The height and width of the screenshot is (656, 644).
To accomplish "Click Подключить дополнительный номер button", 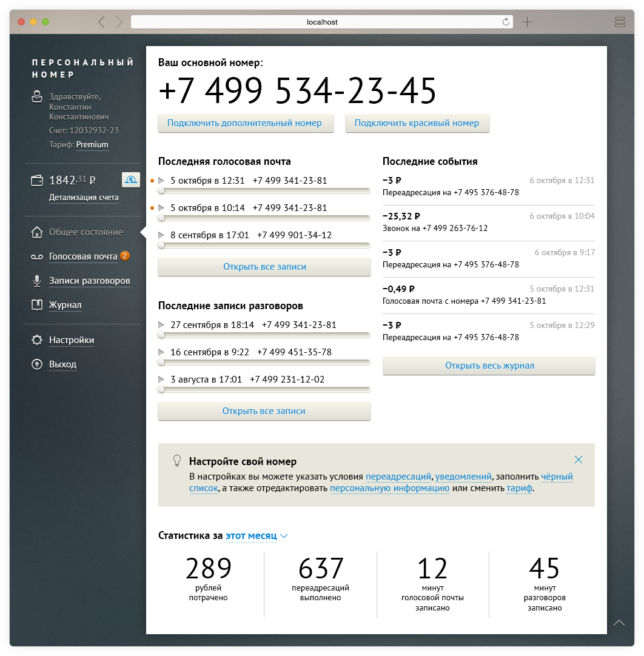I will [x=246, y=124].
